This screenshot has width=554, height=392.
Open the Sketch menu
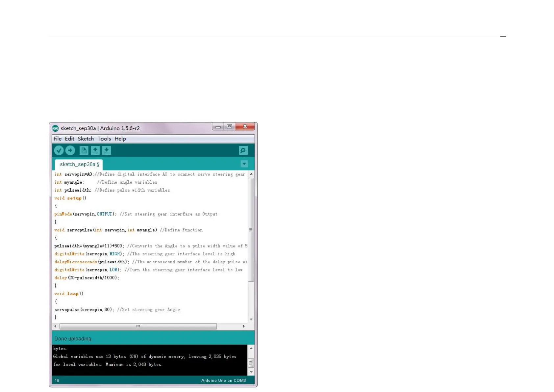click(86, 139)
